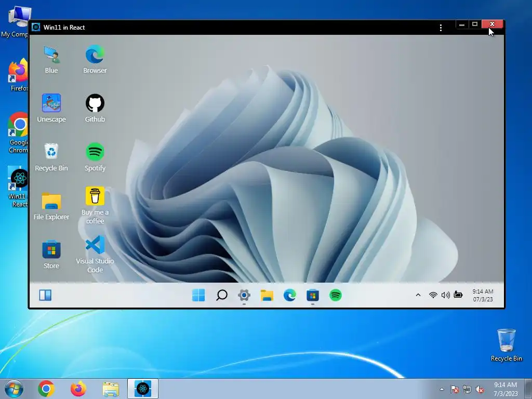Open the Visual Studio Code desktop icon
The height and width of the screenshot is (399, 532).
pos(95,255)
